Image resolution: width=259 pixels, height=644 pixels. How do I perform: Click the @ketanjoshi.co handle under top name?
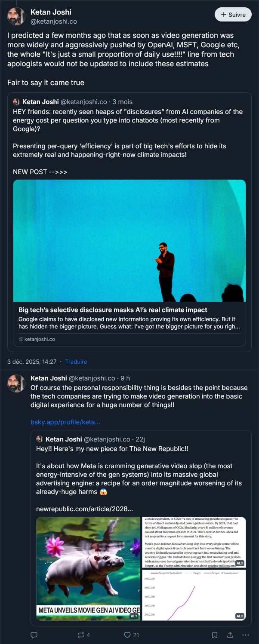(x=54, y=21)
